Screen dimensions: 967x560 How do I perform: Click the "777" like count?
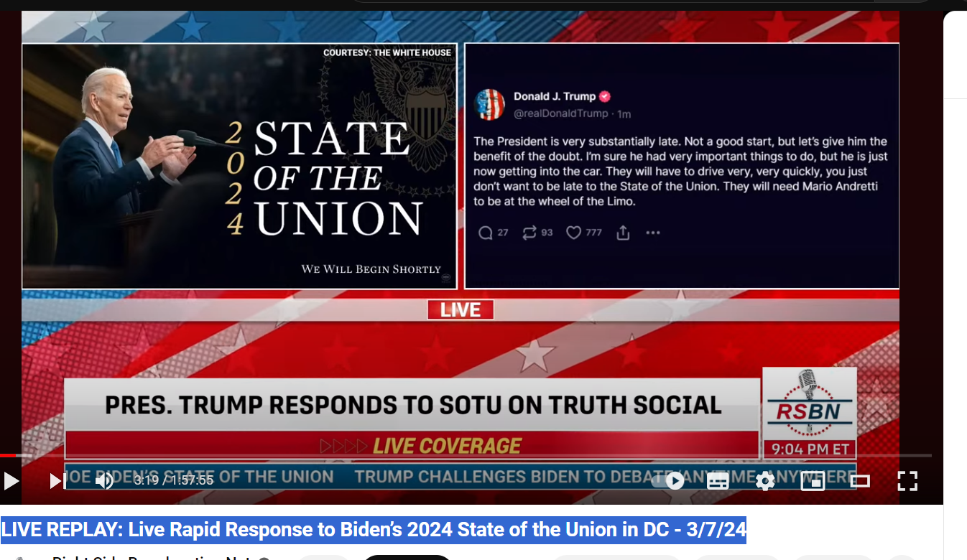tap(593, 233)
